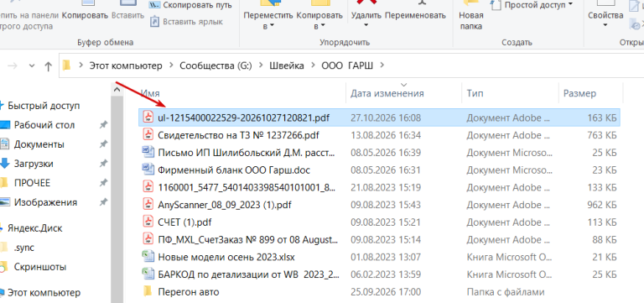The height and width of the screenshot is (303, 644).
Task: Open Скриншоты in the sidebar
Action: coord(40,267)
